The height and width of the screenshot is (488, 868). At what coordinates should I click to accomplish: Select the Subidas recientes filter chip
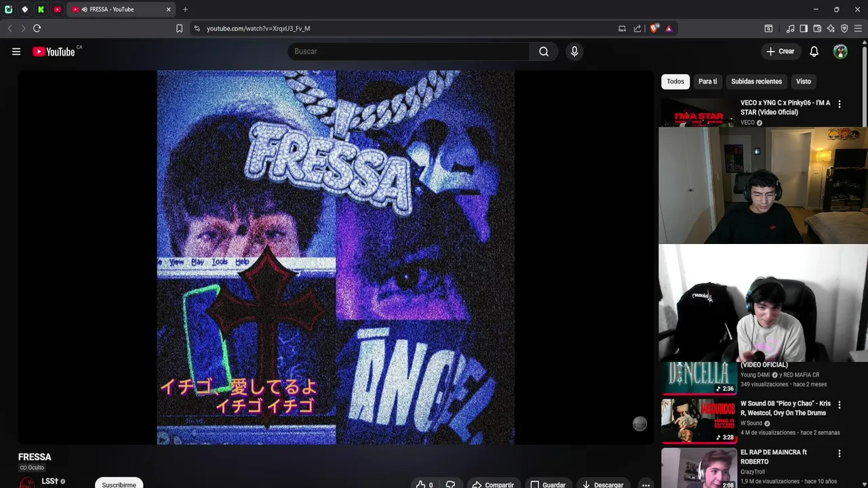pos(756,81)
